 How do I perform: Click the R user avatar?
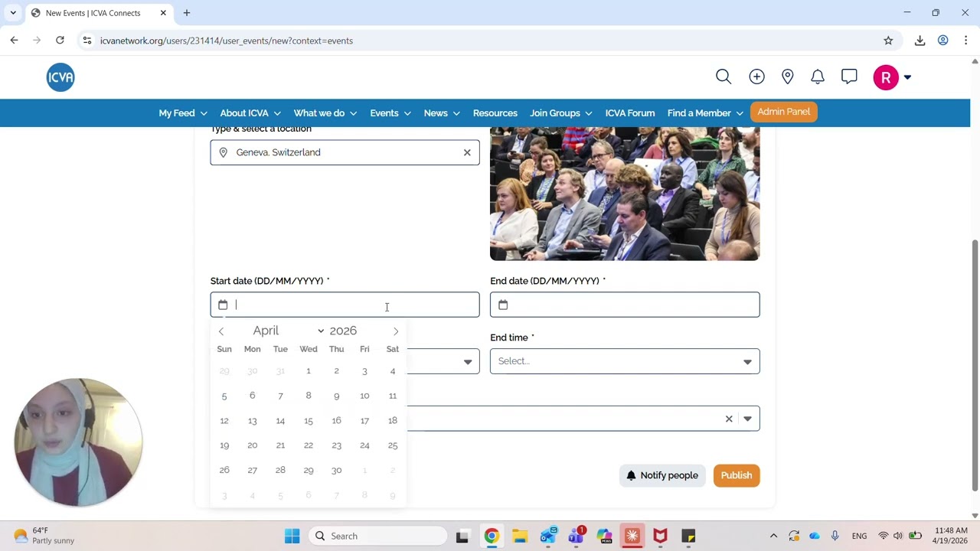tap(886, 77)
